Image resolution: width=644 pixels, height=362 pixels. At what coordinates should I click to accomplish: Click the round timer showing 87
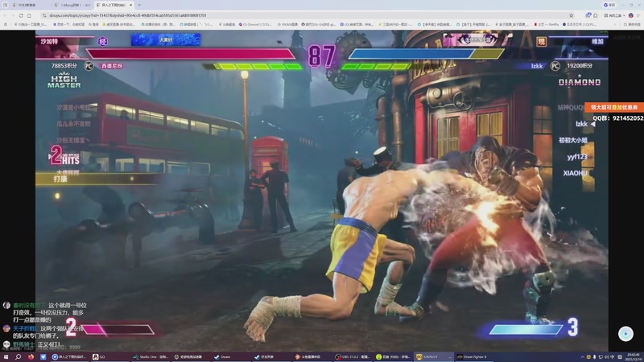pyautogui.click(x=322, y=56)
